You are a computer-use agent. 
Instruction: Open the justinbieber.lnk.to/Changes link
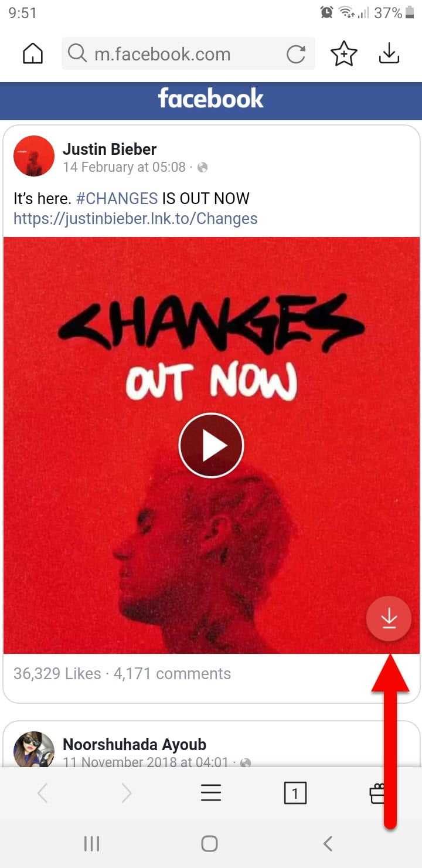[135, 219]
